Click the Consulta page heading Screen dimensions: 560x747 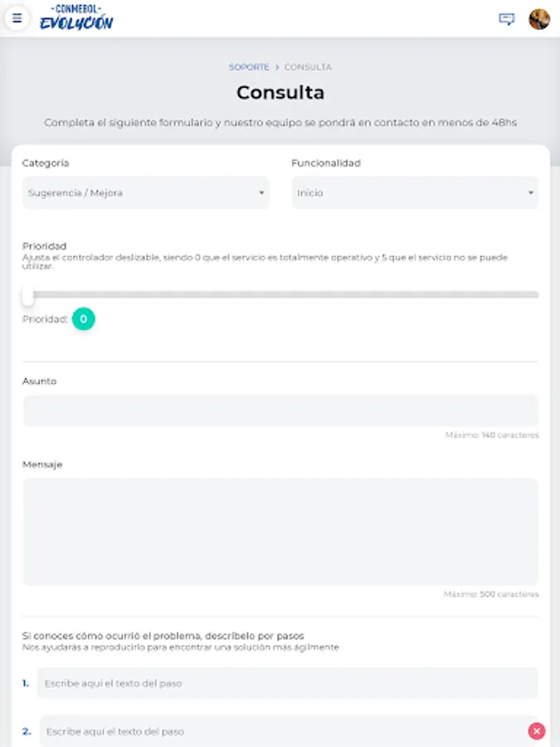tap(280, 92)
